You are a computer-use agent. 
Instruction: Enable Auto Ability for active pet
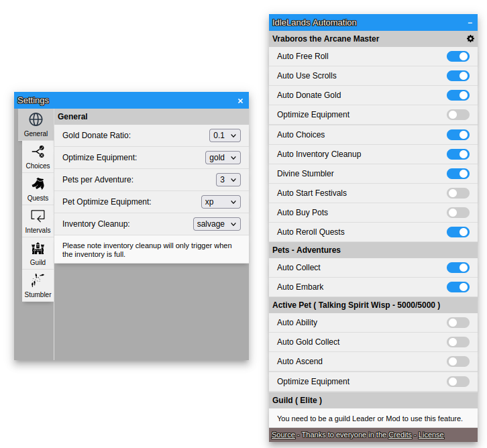click(457, 323)
